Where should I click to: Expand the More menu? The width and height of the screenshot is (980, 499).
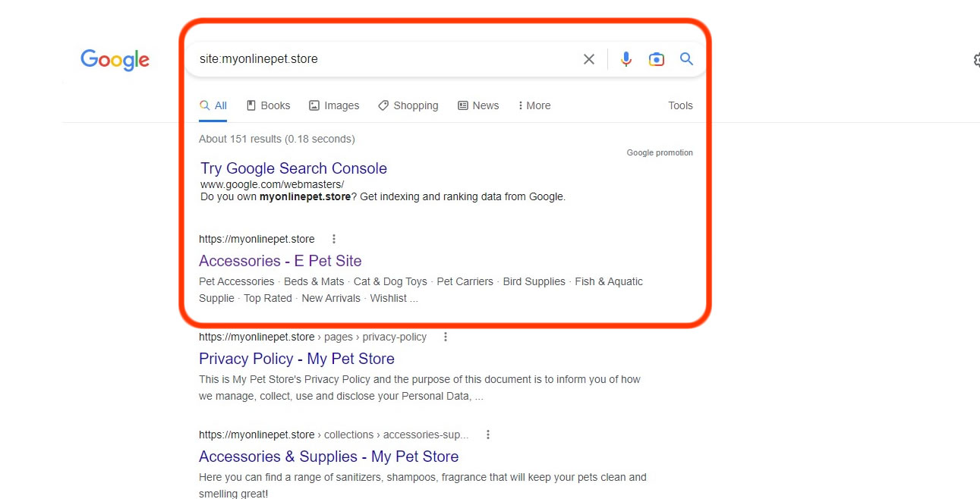coord(534,105)
